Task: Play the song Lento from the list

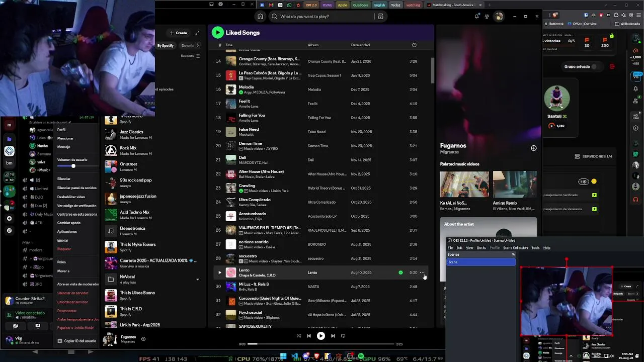Action: 219,273
